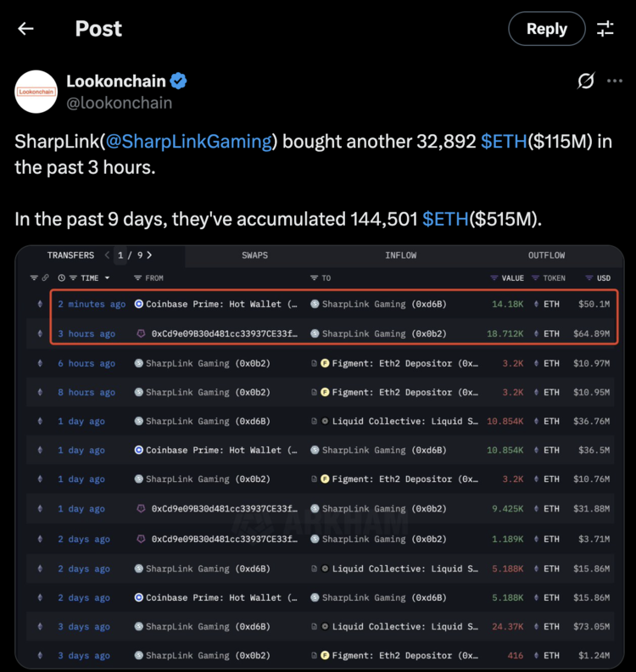Click the @lookonchain handle

pos(119,103)
